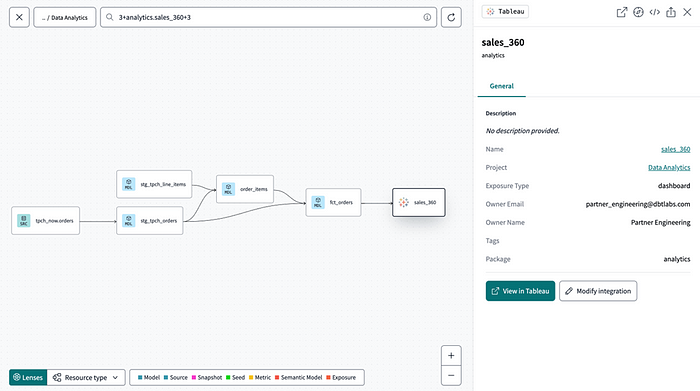700x391 pixels.
Task: Click the Semantic Model legend swatch
Action: coord(277,377)
